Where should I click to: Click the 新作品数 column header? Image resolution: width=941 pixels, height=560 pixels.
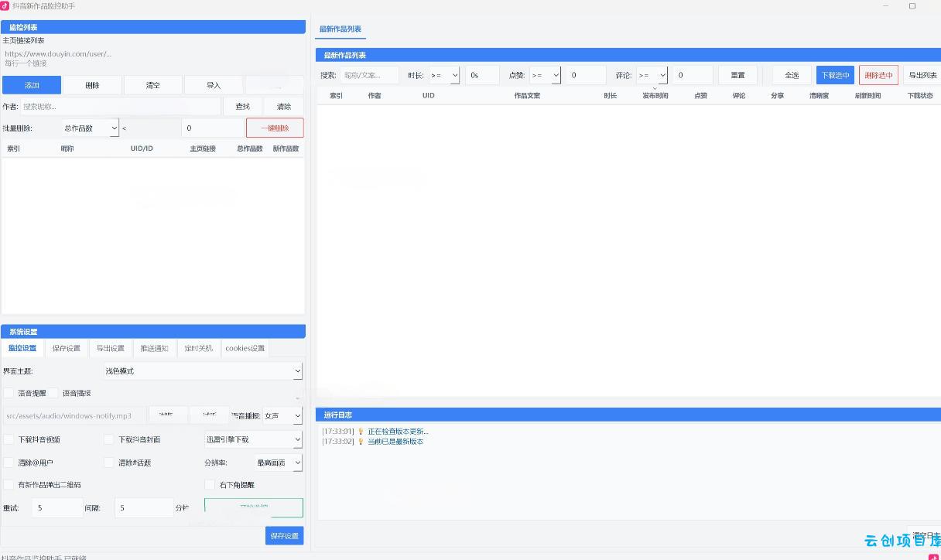tap(286, 149)
